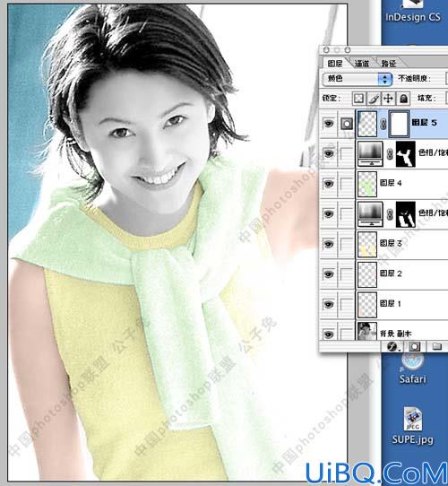Open the layer style button at panel bottom
Image resolution: width=448 pixels, height=486 pixels.
point(392,346)
